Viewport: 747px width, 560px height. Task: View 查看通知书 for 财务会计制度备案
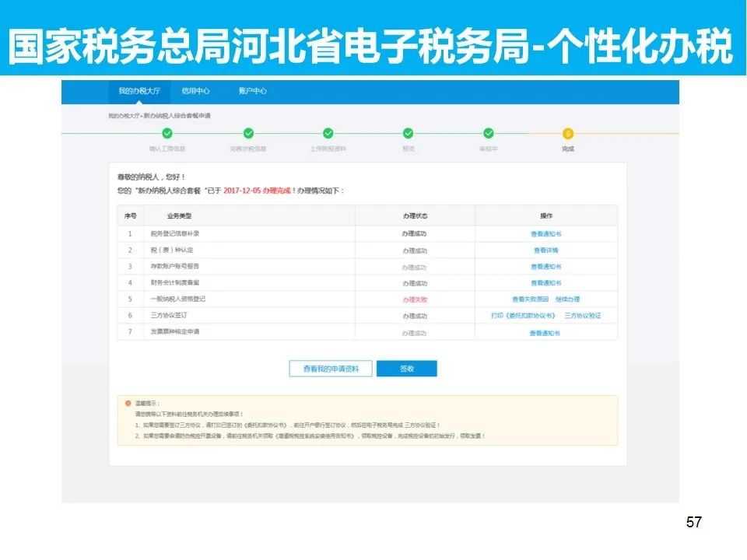pyautogui.click(x=546, y=283)
